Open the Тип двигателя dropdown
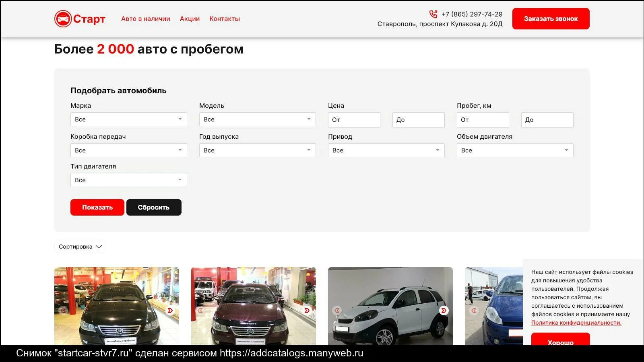 tap(128, 180)
